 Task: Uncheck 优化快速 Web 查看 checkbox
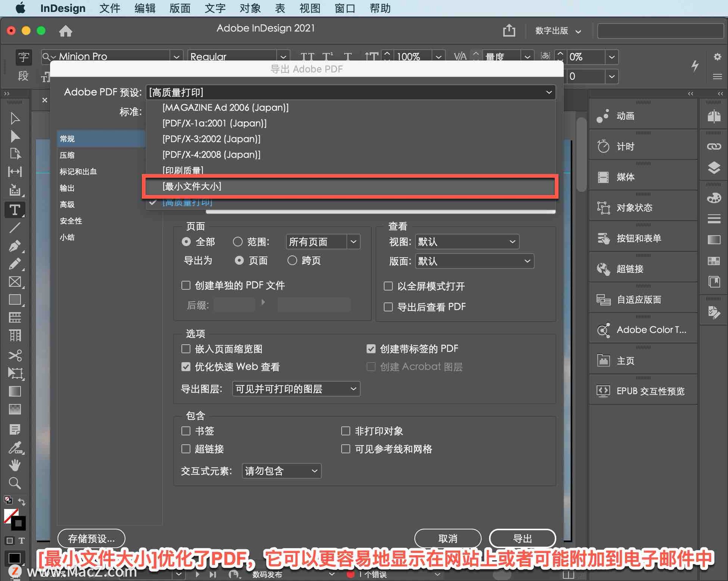point(186,366)
